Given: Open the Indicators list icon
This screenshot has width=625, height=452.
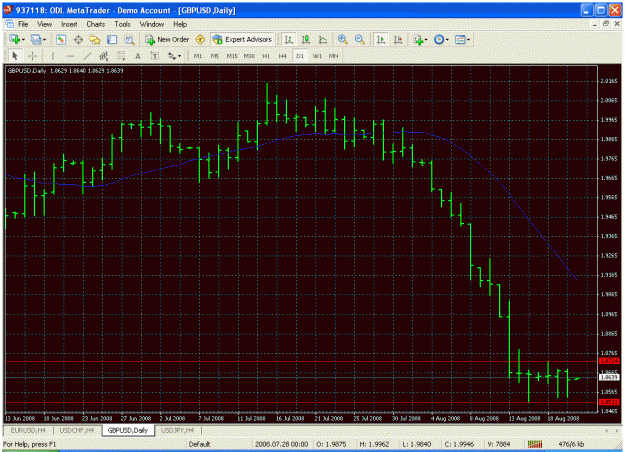Looking at the screenshot, I should (418, 39).
